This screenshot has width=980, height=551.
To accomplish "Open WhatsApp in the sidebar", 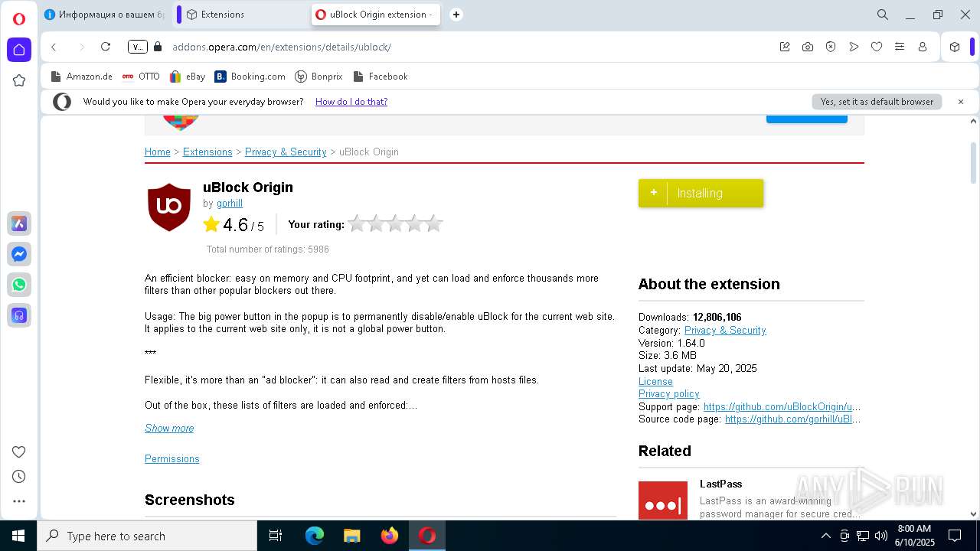I will click(x=19, y=285).
